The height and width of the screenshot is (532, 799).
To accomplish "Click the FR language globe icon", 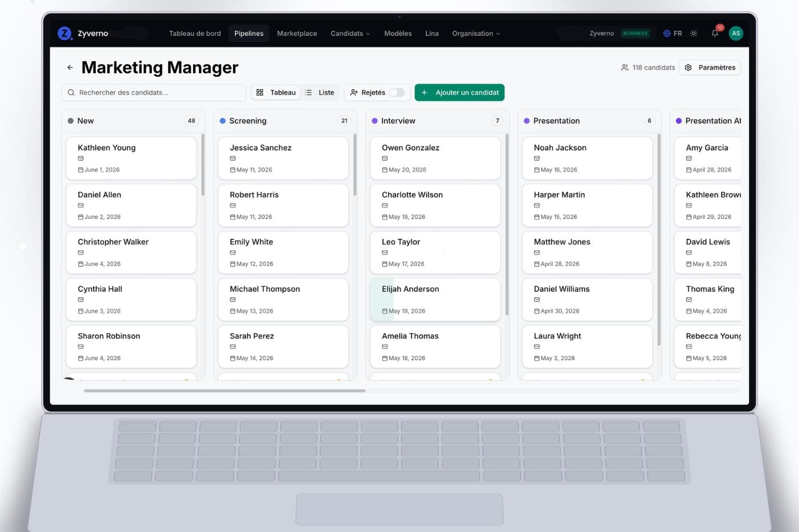I will pyautogui.click(x=667, y=33).
